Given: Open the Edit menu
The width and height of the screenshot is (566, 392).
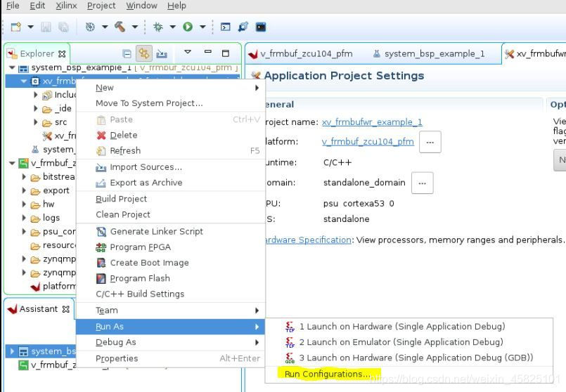Looking at the screenshot, I should (37, 6).
